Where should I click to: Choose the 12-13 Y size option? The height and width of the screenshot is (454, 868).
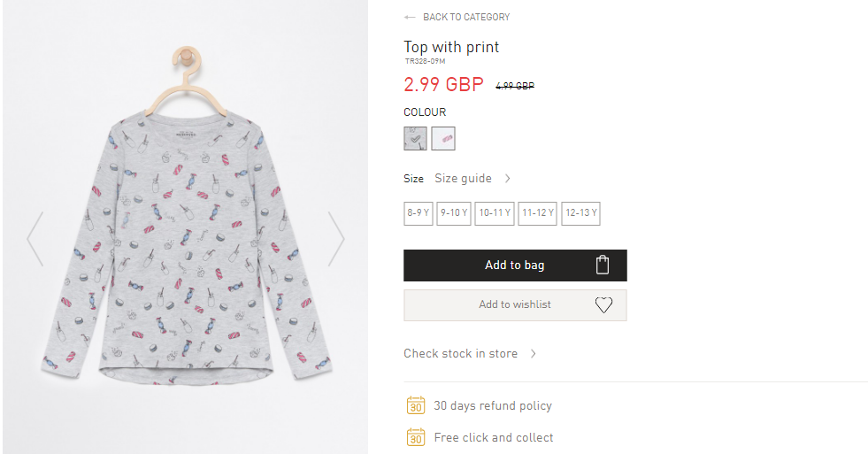(x=580, y=213)
